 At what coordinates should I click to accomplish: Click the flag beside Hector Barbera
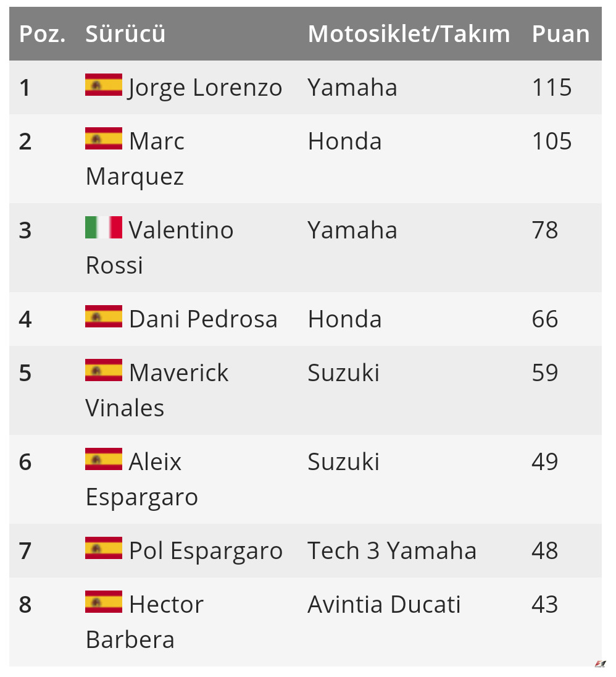click(x=104, y=602)
